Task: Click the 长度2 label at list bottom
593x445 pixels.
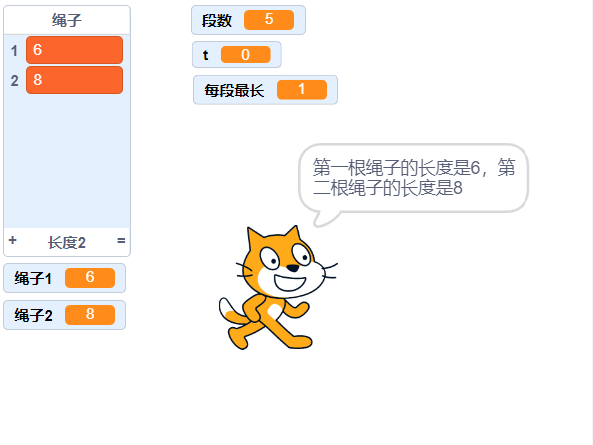Action: click(x=67, y=242)
